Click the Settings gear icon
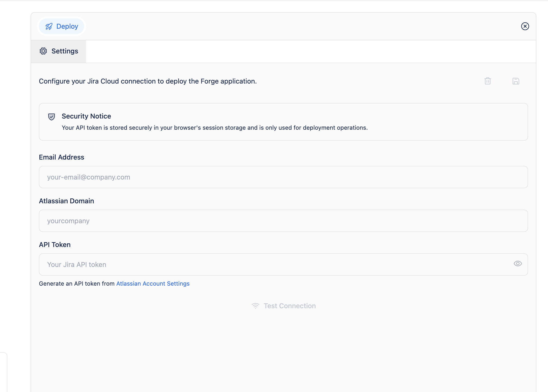Screen dimensions: 548x392 43,51
